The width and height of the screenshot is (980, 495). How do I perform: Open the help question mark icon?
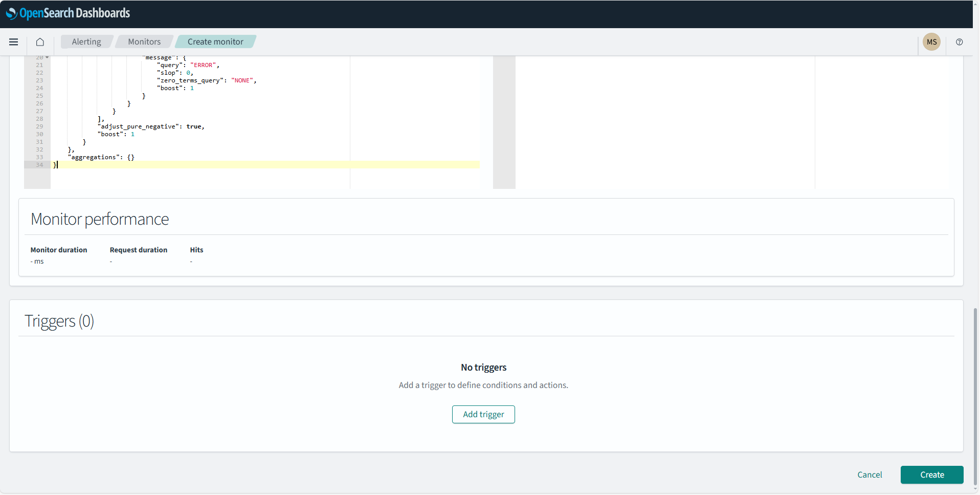[959, 42]
